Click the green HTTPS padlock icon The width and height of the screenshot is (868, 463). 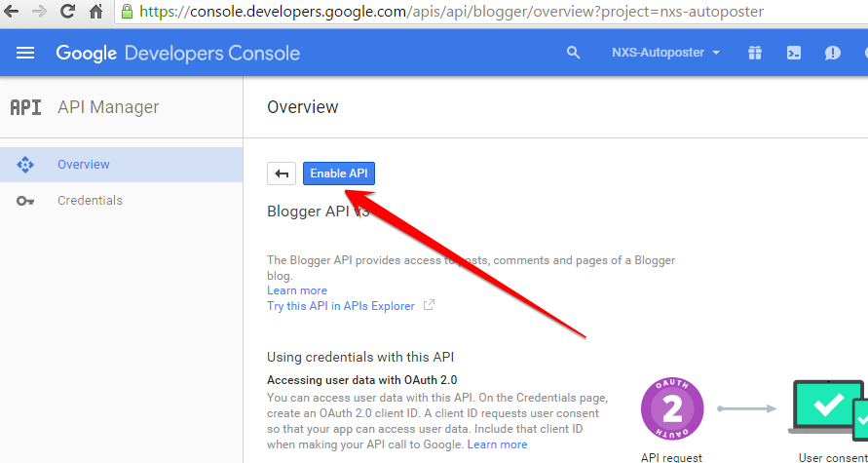click(x=127, y=11)
